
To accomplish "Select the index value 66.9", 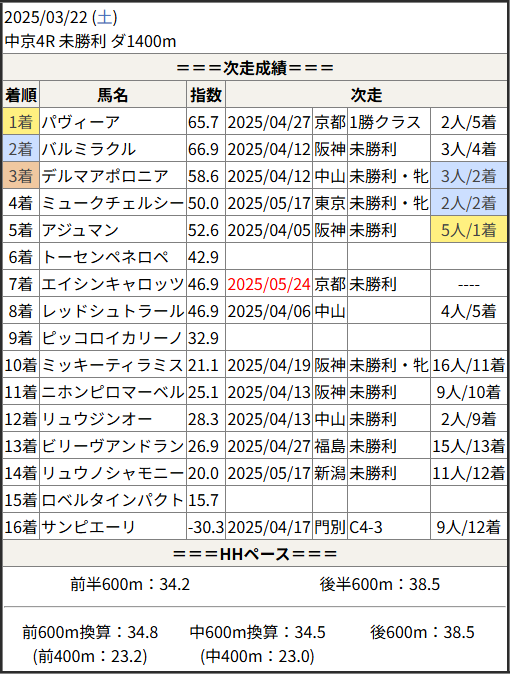I will click(203, 149).
